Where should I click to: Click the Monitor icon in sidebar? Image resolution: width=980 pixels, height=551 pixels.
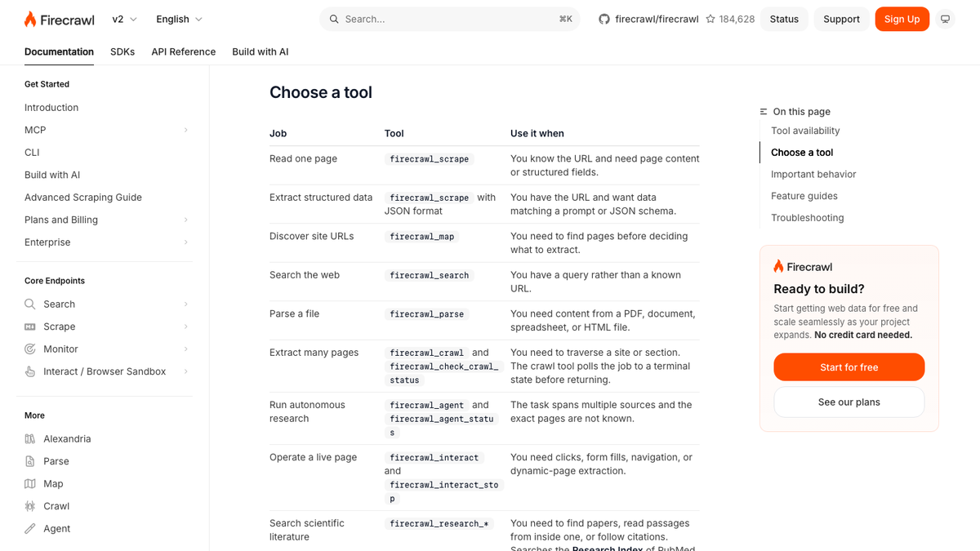(29, 349)
